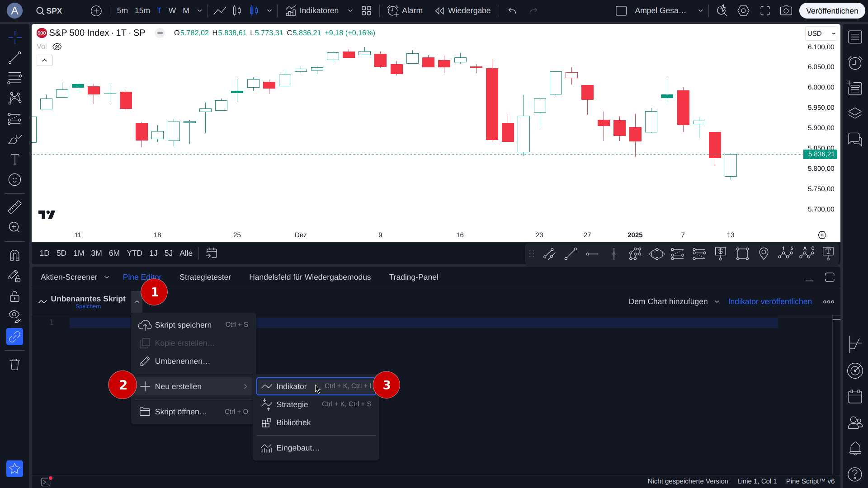Choose Umbenennen… menu entry

[x=193, y=361]
